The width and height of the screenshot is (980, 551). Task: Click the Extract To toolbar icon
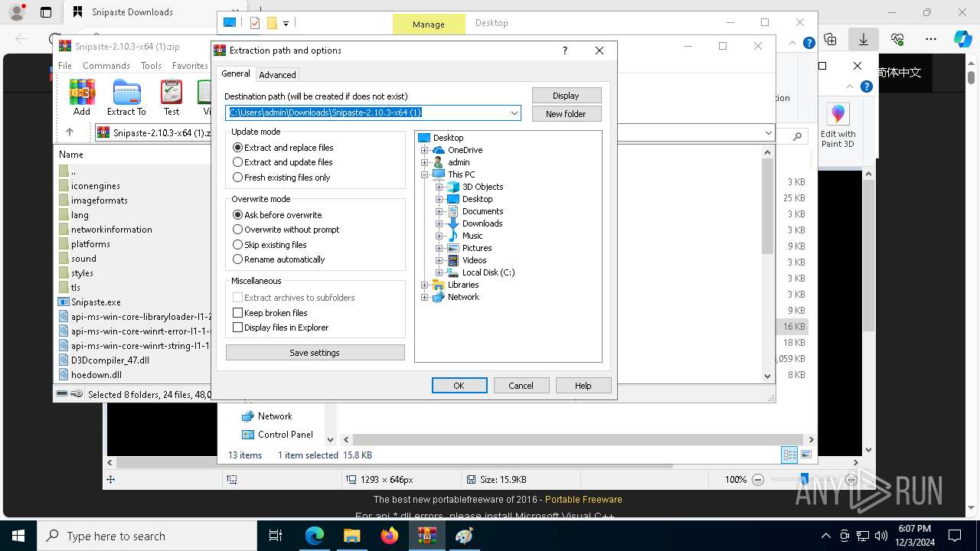pos(126,97)
